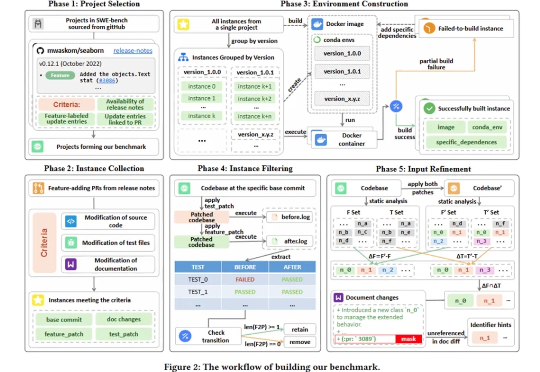This screenshot has height=372, width=540.
Task: Click the "T' Set" heading
Action: point(491,213)
